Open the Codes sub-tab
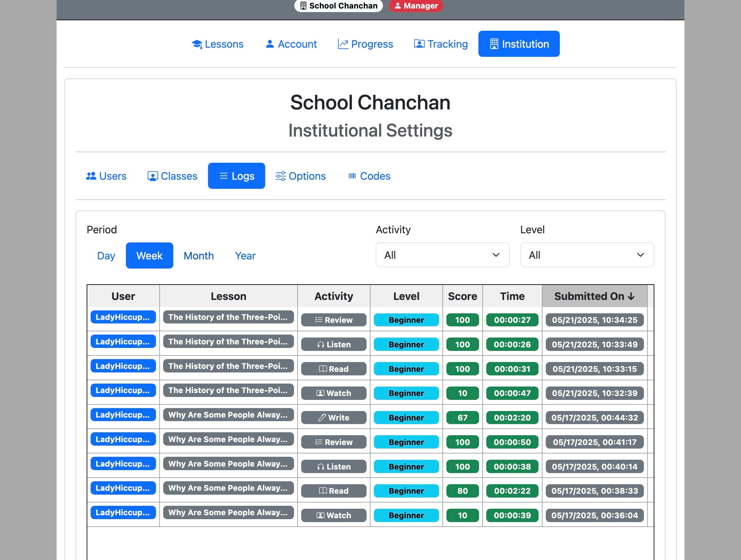Image resolution: width=741 pixels, height=560 pixels. (369, 176)
